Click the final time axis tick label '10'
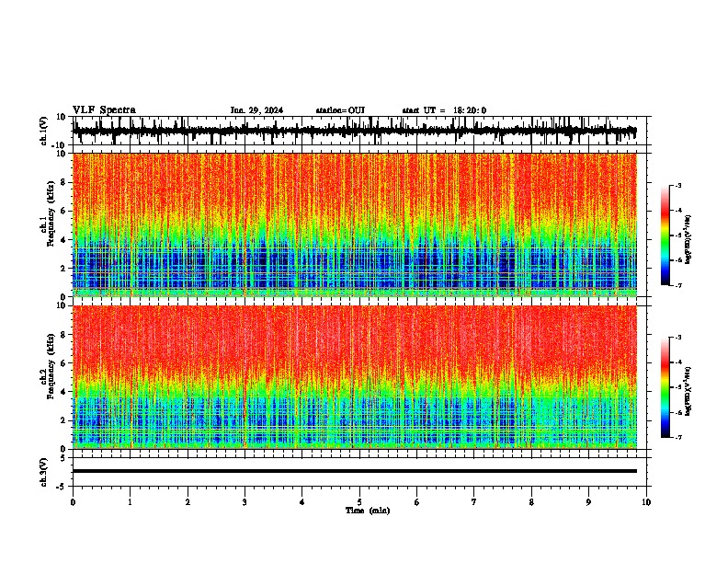Image resolution: width=728 pixels, height=563 pixels. [646, 502]
